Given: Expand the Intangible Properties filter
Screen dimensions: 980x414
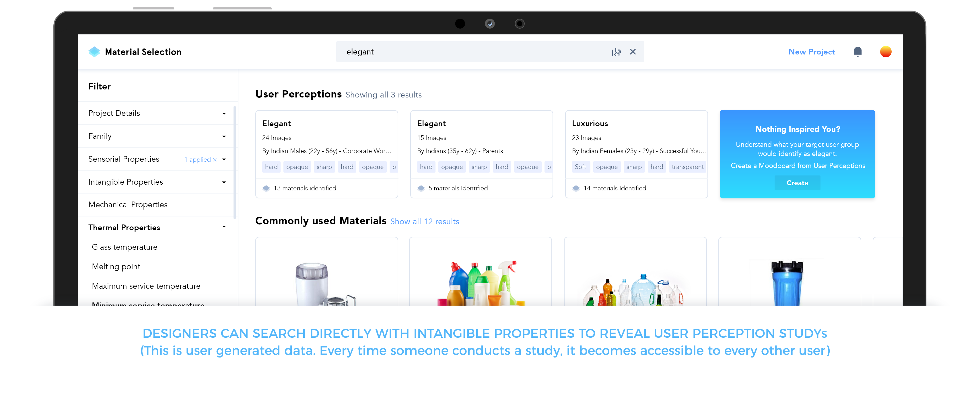Looking at the screenshot, I should tap(224, 182).
